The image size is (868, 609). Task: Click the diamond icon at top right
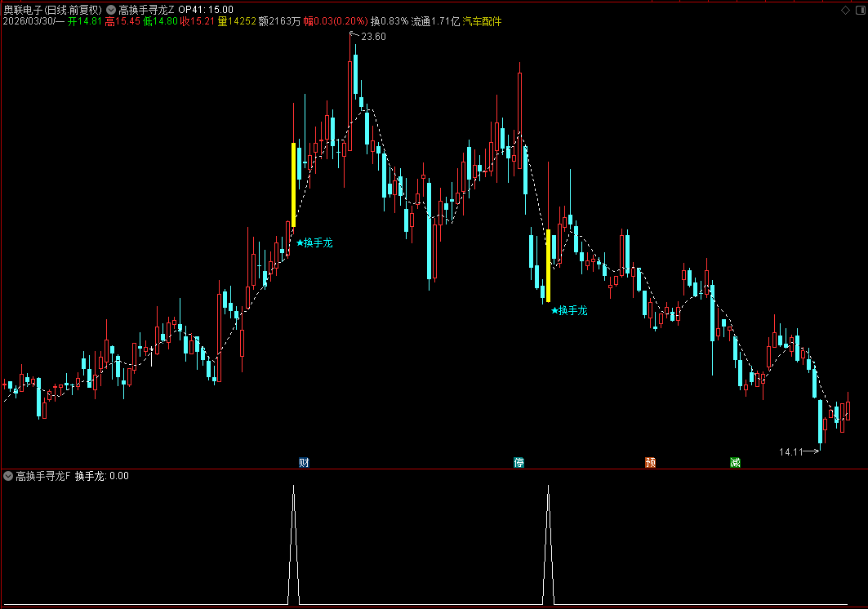[x=845, y=10]
